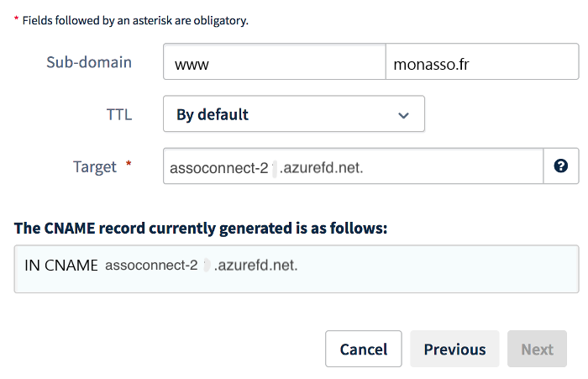Click the red asterisk in the top notice
The width and height of the screenshot is (588, 379).
coord(16,18)
